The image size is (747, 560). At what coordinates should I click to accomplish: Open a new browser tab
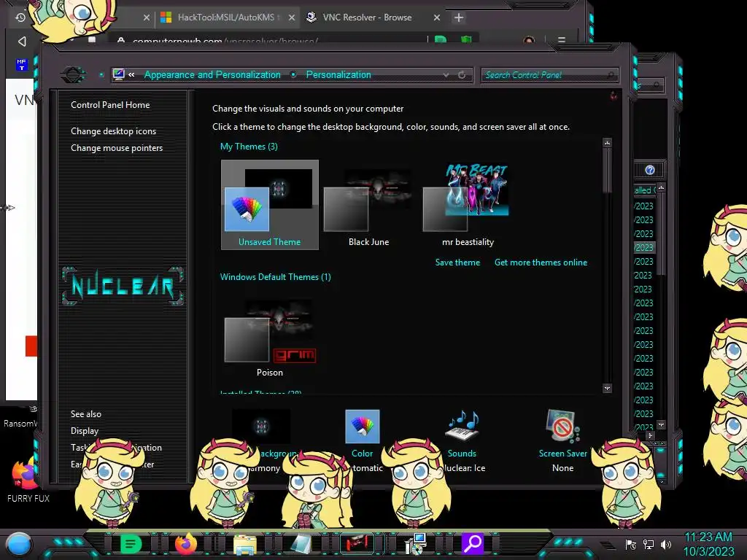459,17
